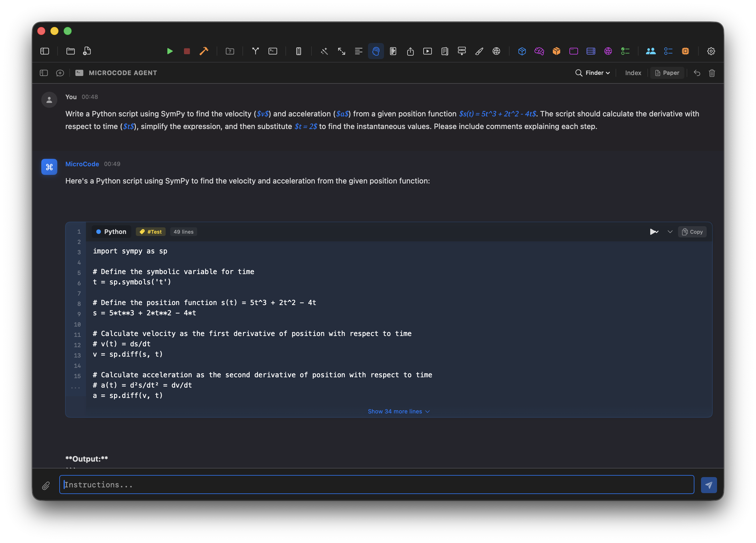Click the document notes icon
This screenshot has height=543, width=756.
(393, 51)
